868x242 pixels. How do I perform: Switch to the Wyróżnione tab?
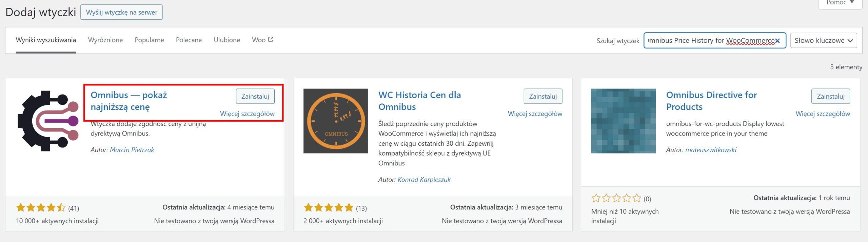pyautogui.click(x=105, y=40)
